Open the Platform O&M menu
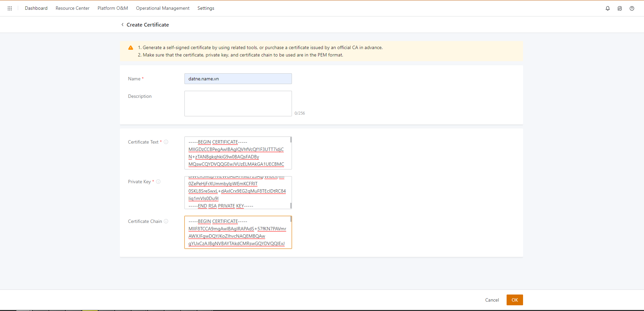This screenshot has height=311, width=644. [x=113, y=8]
